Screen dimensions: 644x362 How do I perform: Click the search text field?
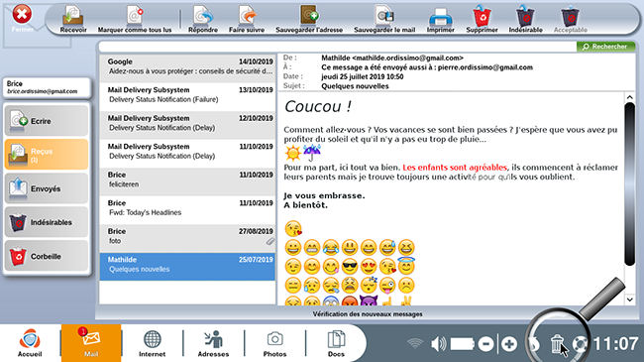point(338,47)
